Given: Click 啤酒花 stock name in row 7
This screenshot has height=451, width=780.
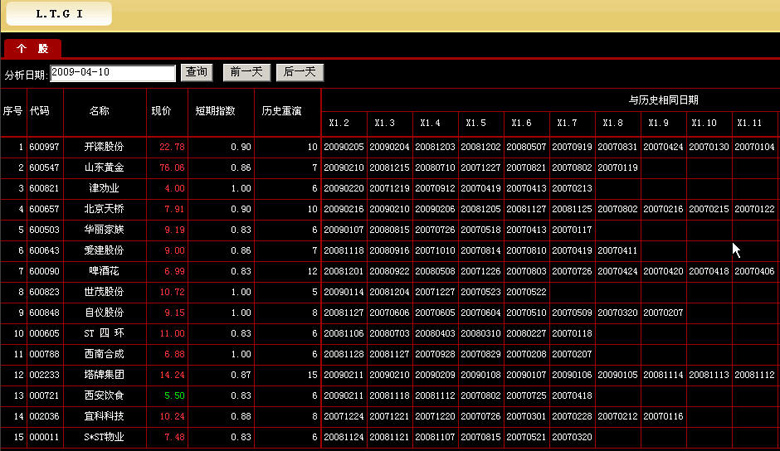Looking at the screenshot, I should [105, 271].
